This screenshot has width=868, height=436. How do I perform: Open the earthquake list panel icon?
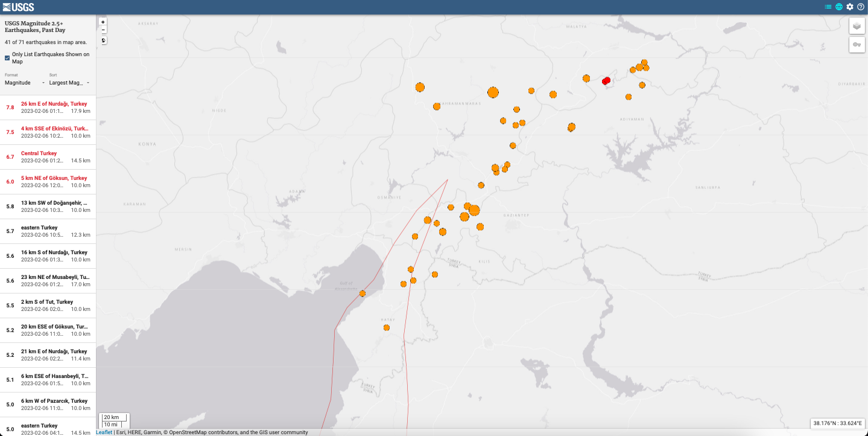pyautogui.click(x=827, y=7)
